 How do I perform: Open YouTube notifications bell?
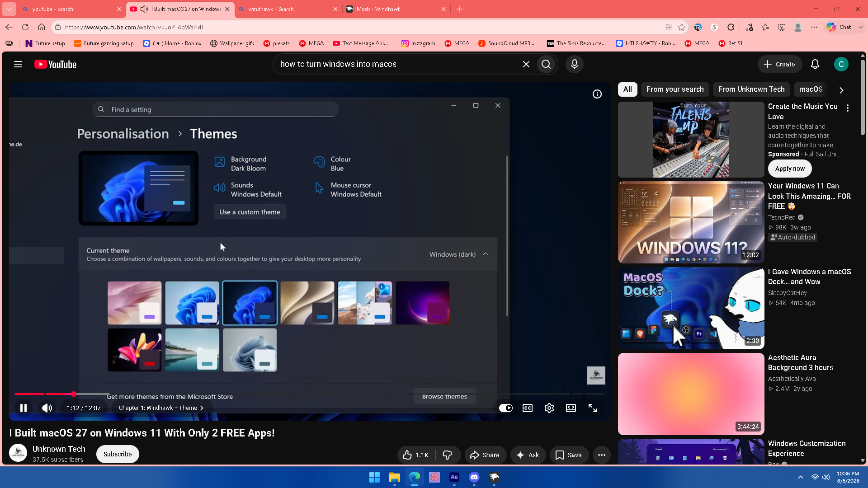pos(815,64)
